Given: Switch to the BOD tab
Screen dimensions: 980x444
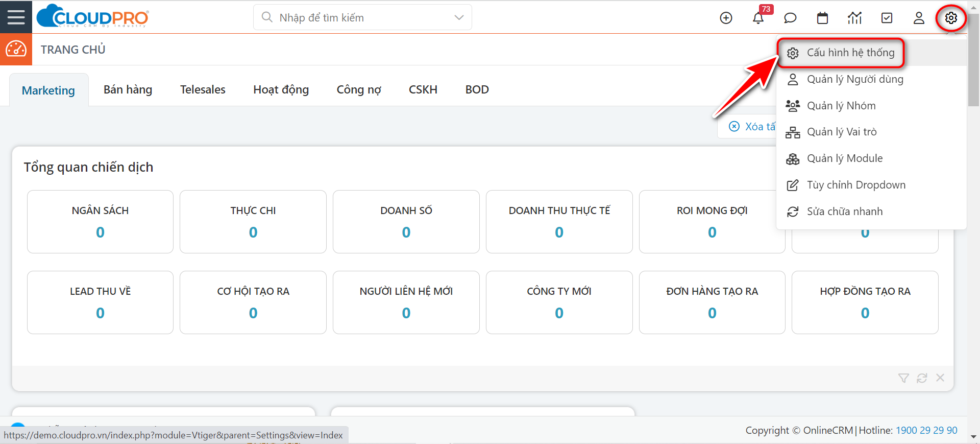Looking at the screenshot, I should (477, 89).
